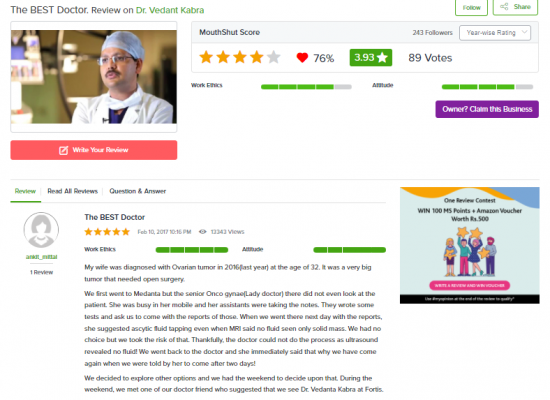The width and height of the screenshot is (550, 400).
Task: Click the Work Ethics rating bar under MouthShut Score
Action: tap(306, 87)
